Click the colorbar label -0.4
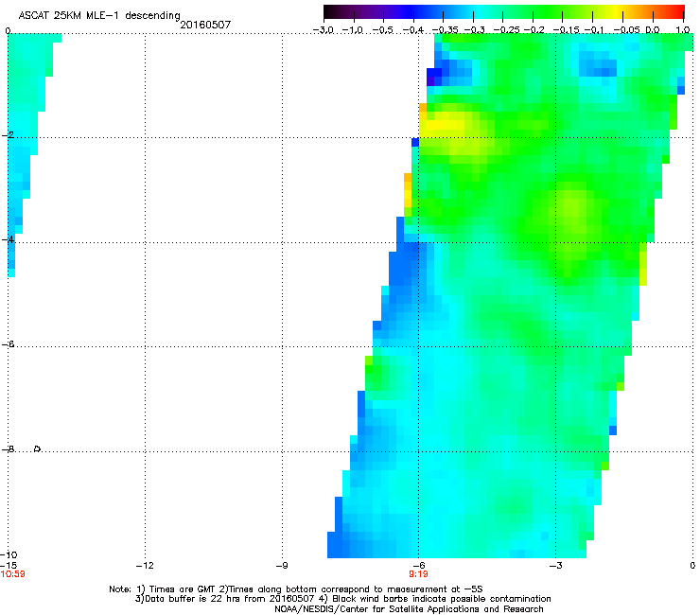The height and width of the screenshot is (615, 700). [412, 30]
